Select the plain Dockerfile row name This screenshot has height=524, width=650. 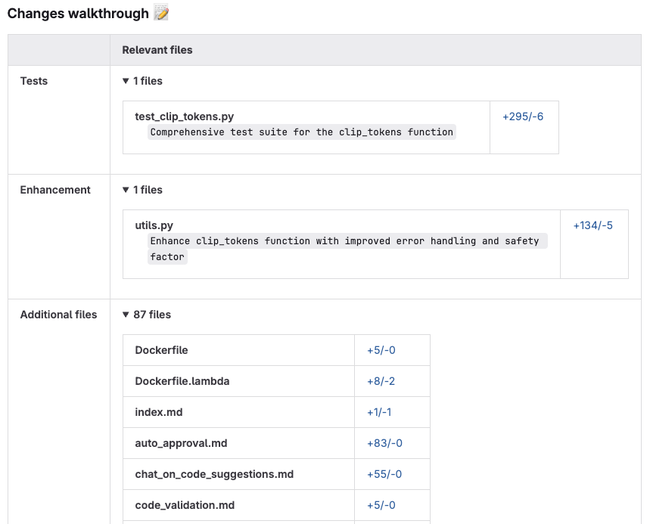pyautogui.click(x=161, y=351)
